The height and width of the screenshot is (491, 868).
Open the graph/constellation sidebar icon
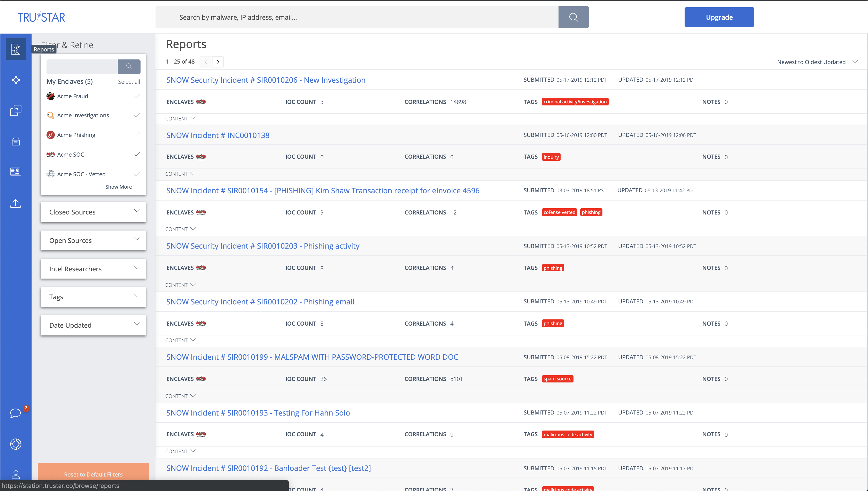pyautogui.click(x=16, y=80)
